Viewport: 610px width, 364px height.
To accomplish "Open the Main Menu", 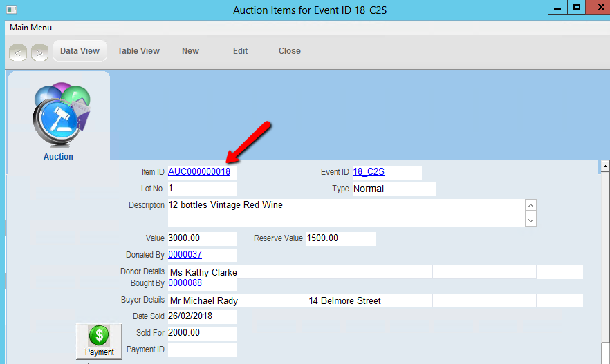I will 30,28.
